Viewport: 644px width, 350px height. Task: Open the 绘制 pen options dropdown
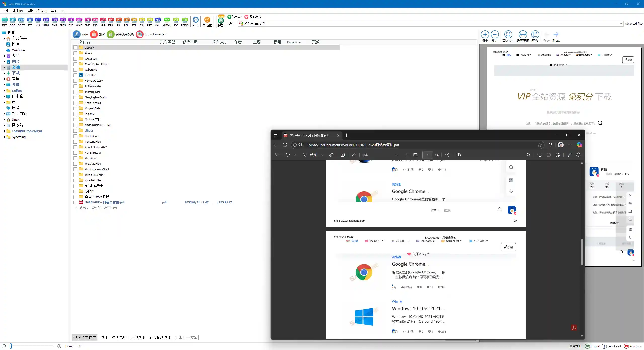click(x=322, y=155)
